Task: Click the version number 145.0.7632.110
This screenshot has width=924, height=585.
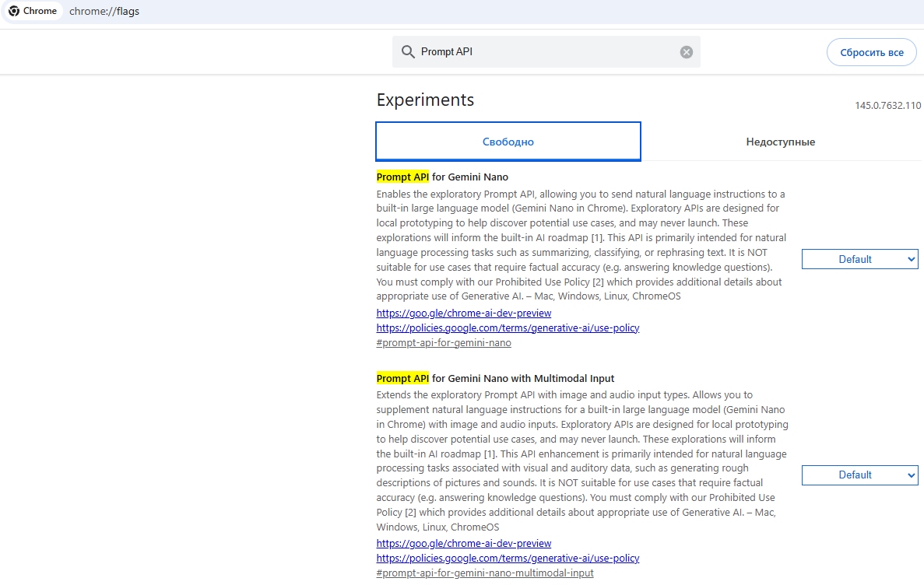Action: [887, 105]
